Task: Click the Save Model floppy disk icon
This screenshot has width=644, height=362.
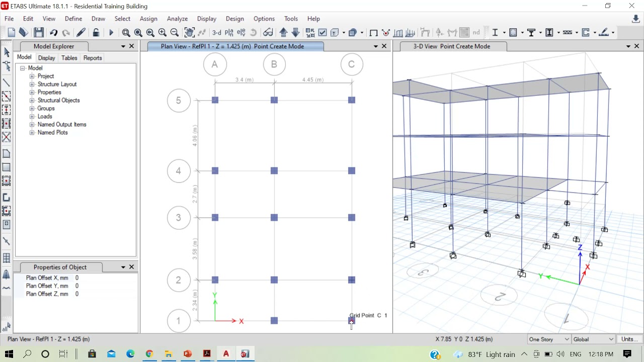Action: (39, 33)
